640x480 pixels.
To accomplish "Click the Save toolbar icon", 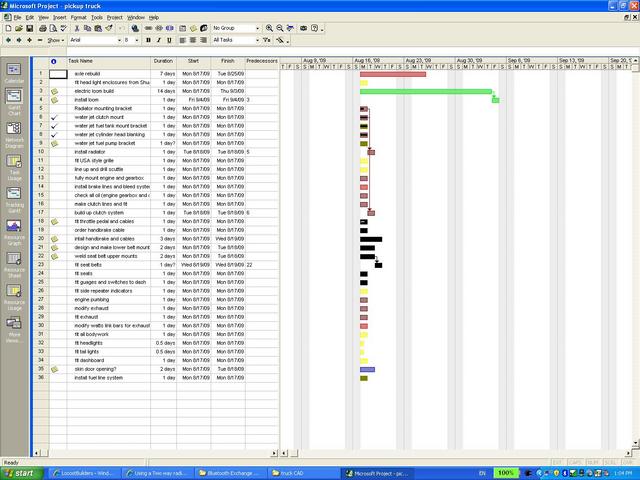I will coord(30,29).
